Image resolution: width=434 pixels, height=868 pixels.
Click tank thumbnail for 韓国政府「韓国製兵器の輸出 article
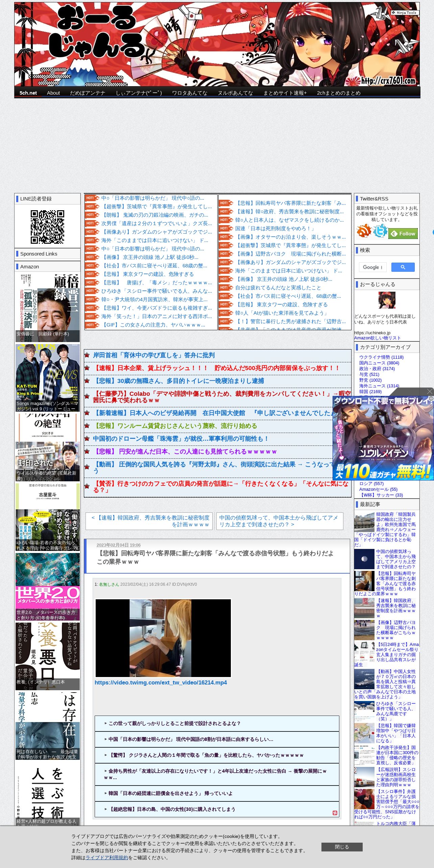click(364, 522)
